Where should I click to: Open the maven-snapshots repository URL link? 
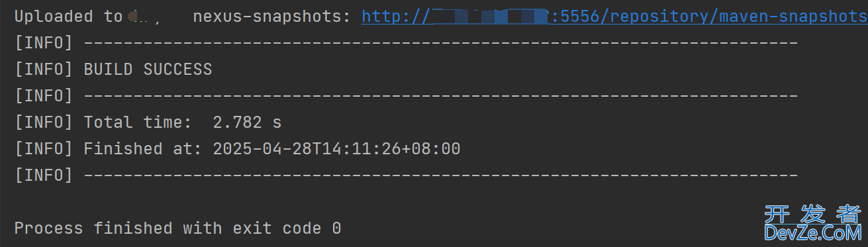614,17
